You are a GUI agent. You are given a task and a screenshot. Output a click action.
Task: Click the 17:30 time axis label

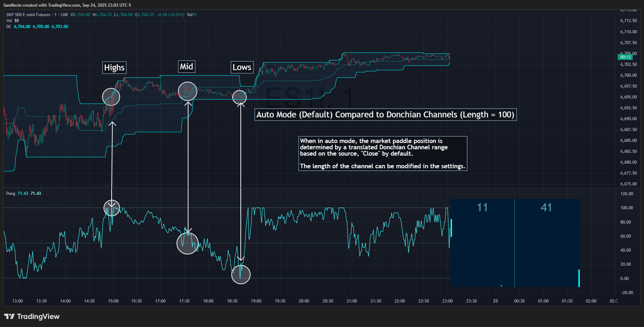(184, 301)
